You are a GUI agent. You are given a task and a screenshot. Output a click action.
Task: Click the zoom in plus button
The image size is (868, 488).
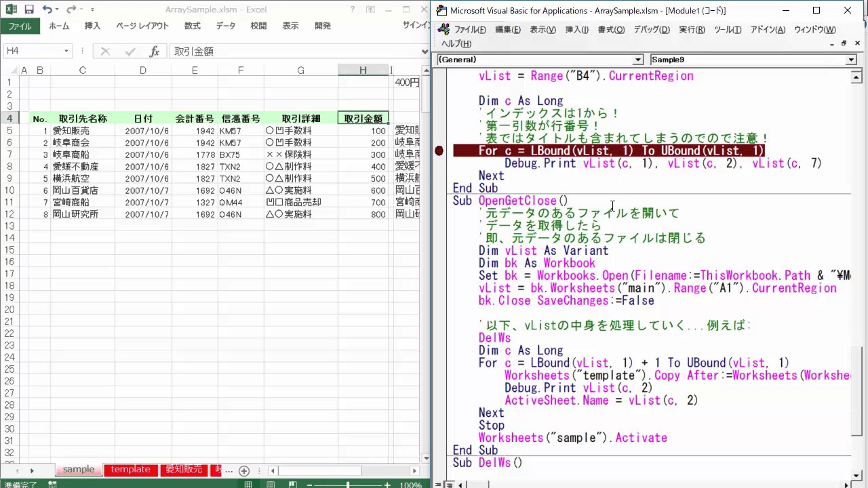coord(387,485)
